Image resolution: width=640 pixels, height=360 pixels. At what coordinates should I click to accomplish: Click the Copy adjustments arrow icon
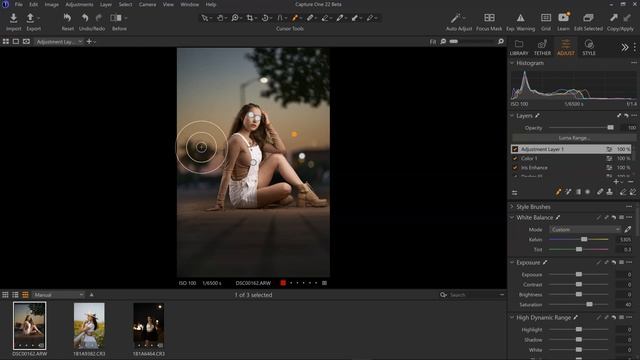click(x=614, y=18)
